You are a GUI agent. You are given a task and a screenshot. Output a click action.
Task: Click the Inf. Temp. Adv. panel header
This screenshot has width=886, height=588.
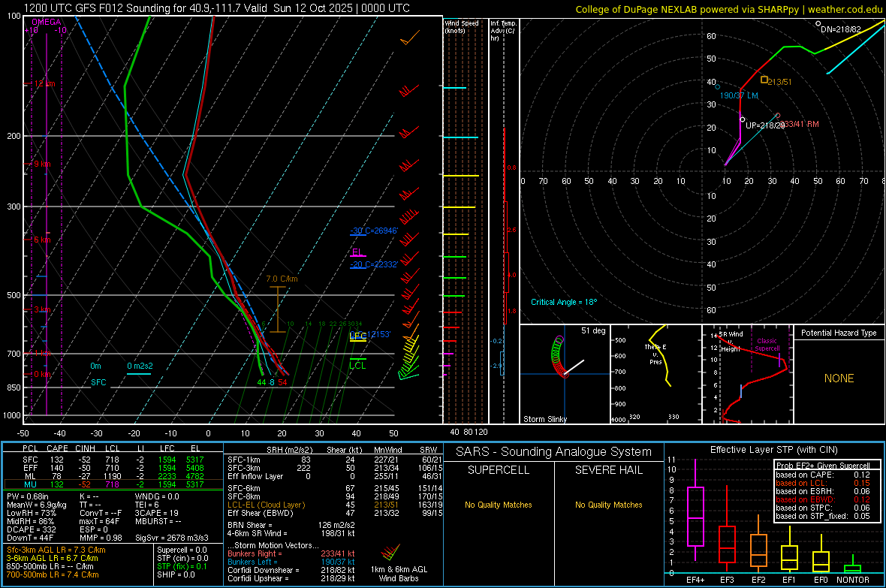(x=503, y=31)
